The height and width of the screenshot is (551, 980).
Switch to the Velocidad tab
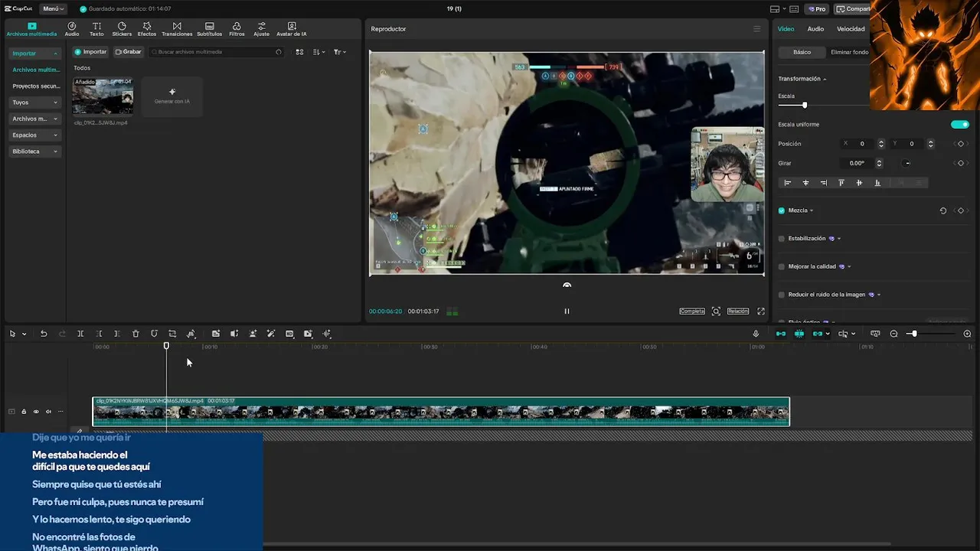tap(851, 29)
